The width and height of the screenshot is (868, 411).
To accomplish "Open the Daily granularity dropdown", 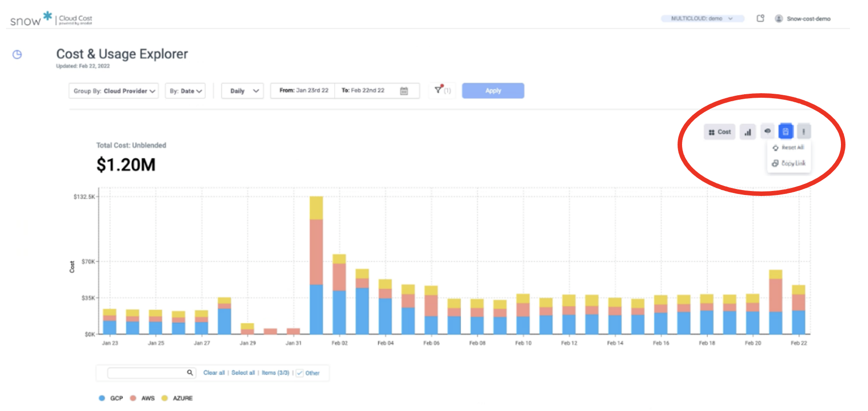I will pyautogui.click(x=243, y=91).
